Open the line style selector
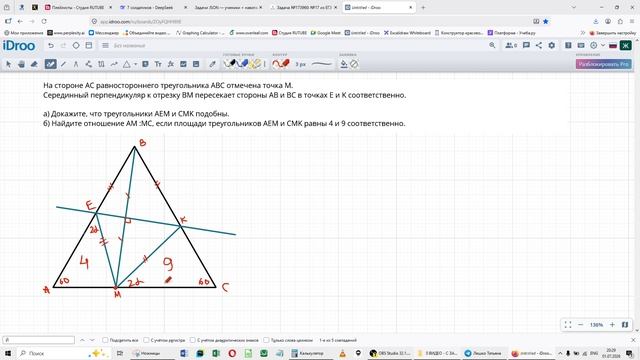 [x=322, y=64]
